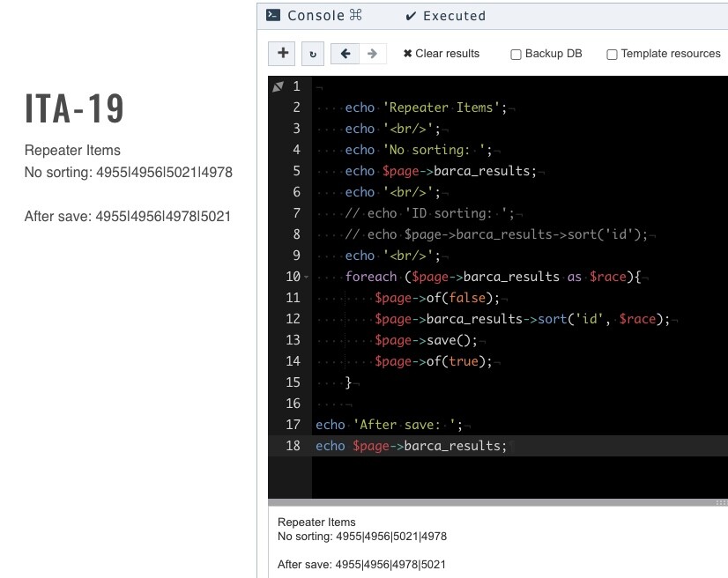Screen dimensions: 728x578
Task: Click the Console terminal icon
Action: (274, 15)
